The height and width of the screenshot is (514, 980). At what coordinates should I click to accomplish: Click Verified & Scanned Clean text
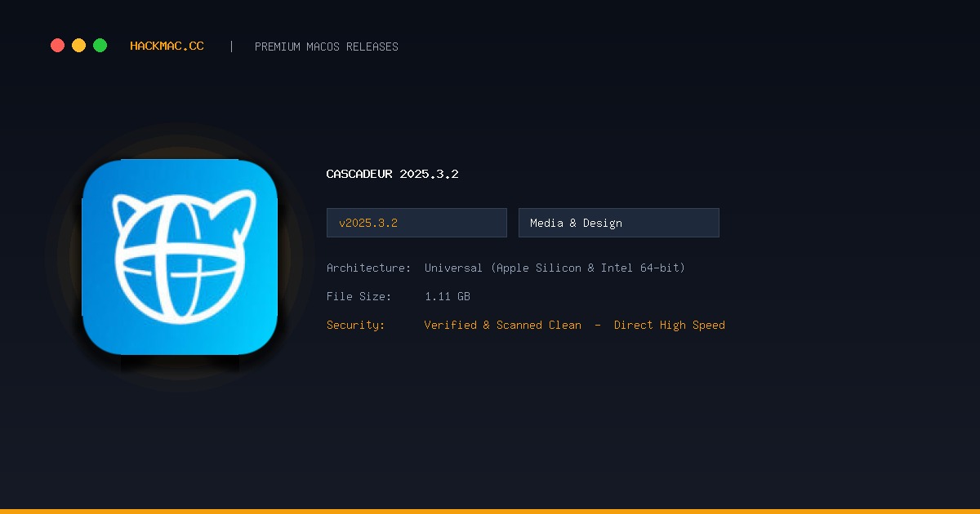coord(503,325)
